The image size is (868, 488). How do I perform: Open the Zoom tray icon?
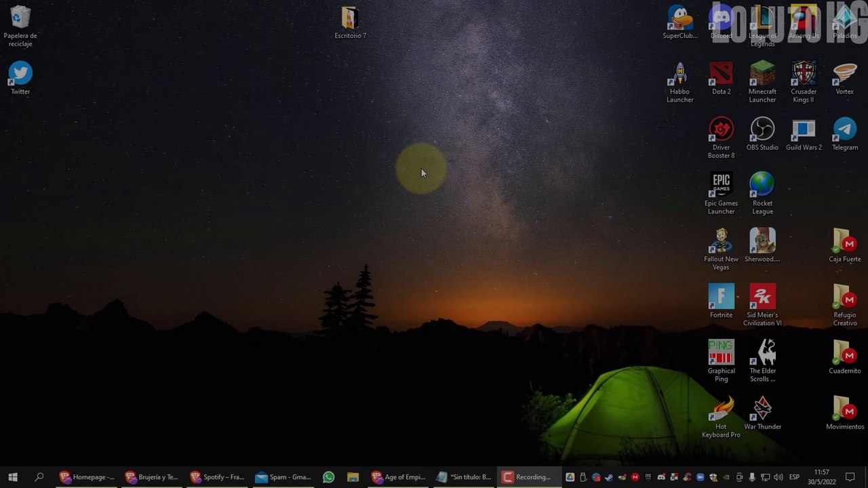click(x=701, y=477)
